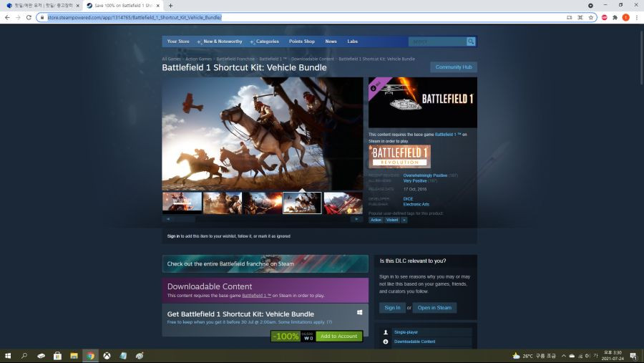Click Open in Steam button
The width and height of the screenshot is (644, 363).
(x=434, y=307)
